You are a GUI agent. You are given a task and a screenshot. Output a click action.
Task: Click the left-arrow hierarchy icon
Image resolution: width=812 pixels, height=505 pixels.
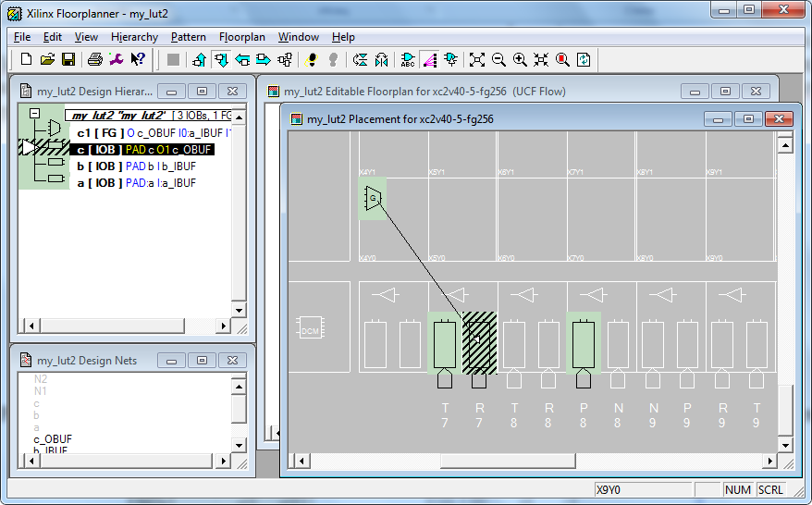pos(242,60)
